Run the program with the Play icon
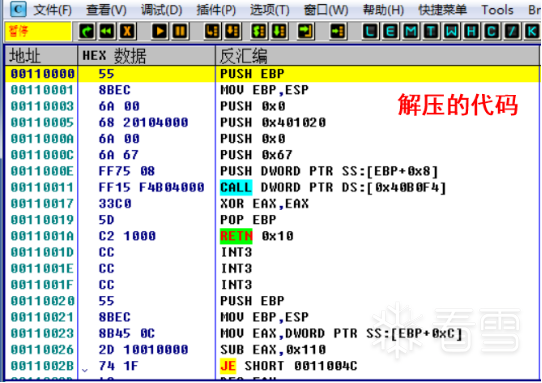Screen dimensions: 542x383 click(160, 31)
